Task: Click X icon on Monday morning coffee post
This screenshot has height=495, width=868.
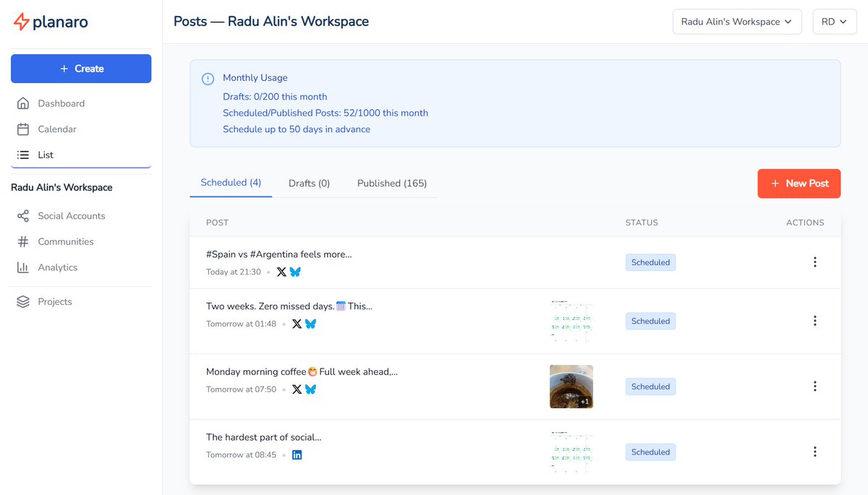Action: [297, 389]
